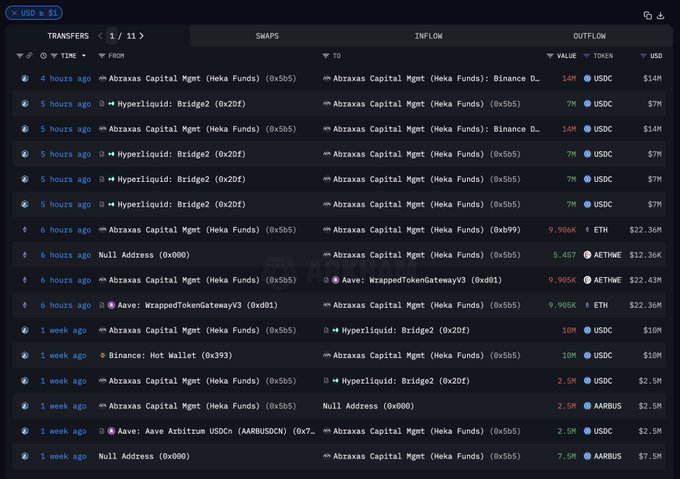Open the '4 hours ago' row's Binance D.. recipient
This screenshot has width=680, height=479.
436,78
